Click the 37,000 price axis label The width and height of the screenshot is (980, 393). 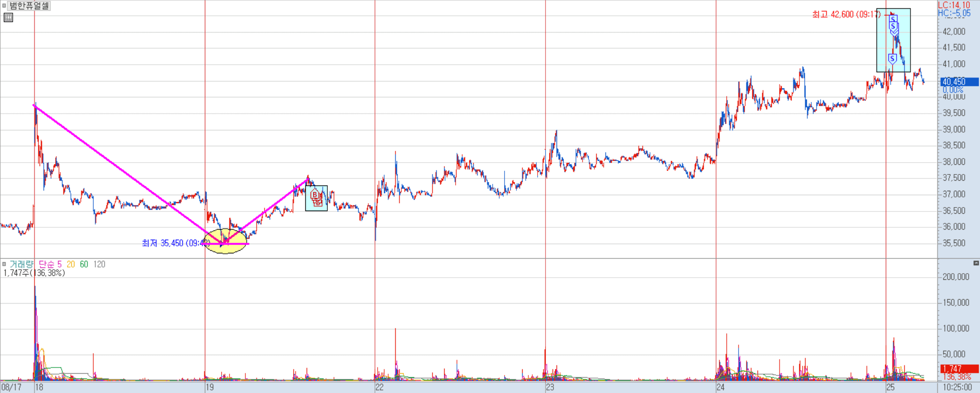tap(954, 194)
